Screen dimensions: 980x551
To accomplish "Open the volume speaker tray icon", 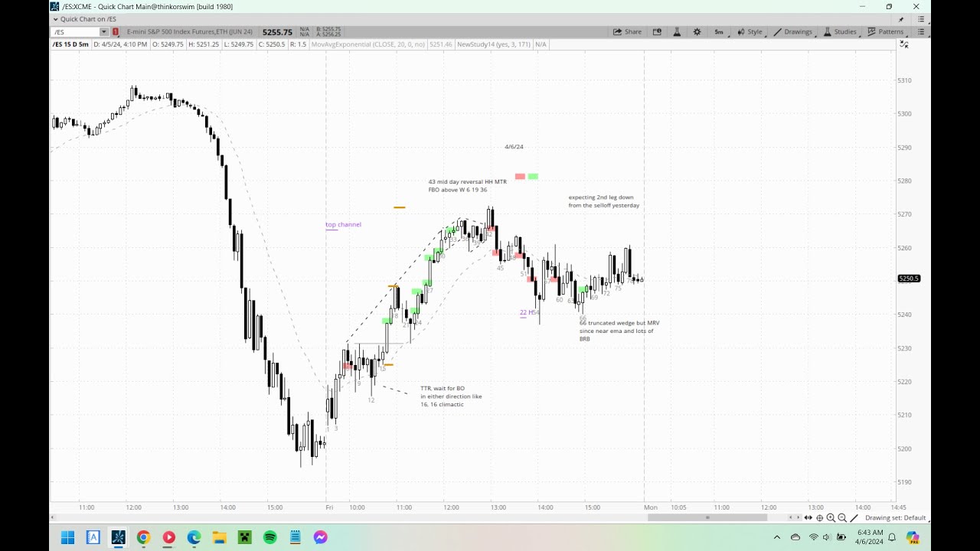I will (x=827, y=537).
